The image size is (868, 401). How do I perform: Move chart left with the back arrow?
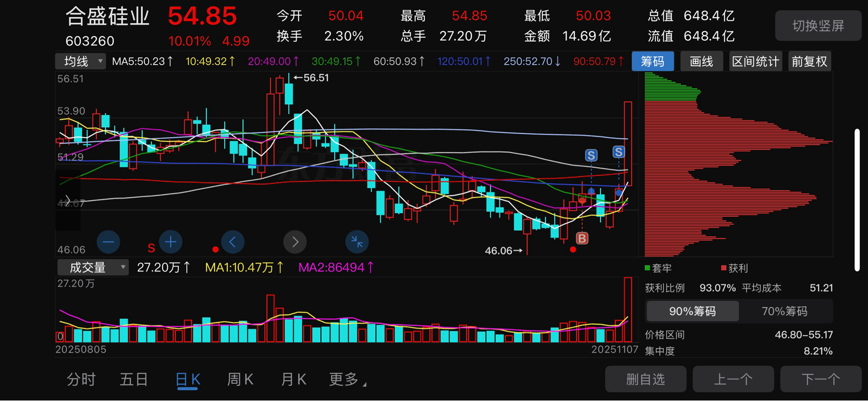[233, 242]
